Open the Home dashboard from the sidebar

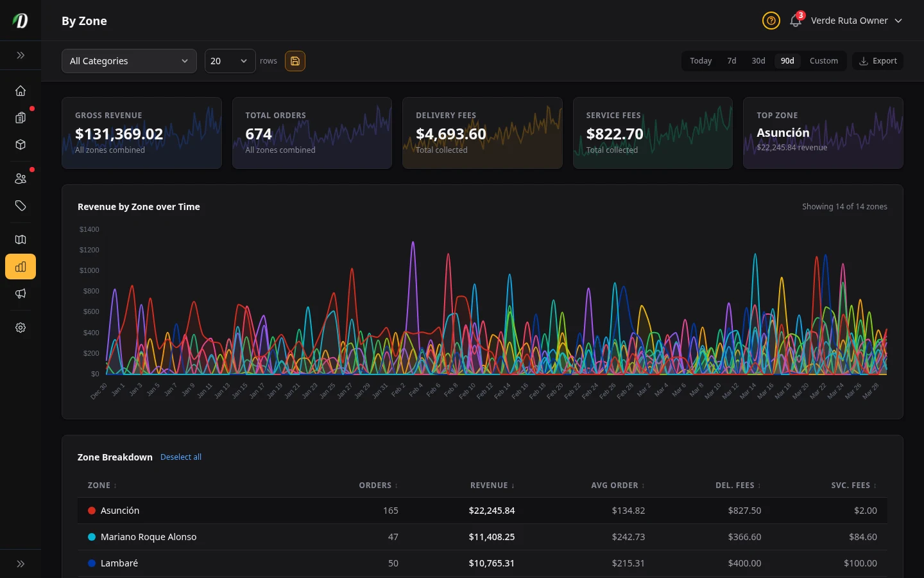[x=20, y=91]
